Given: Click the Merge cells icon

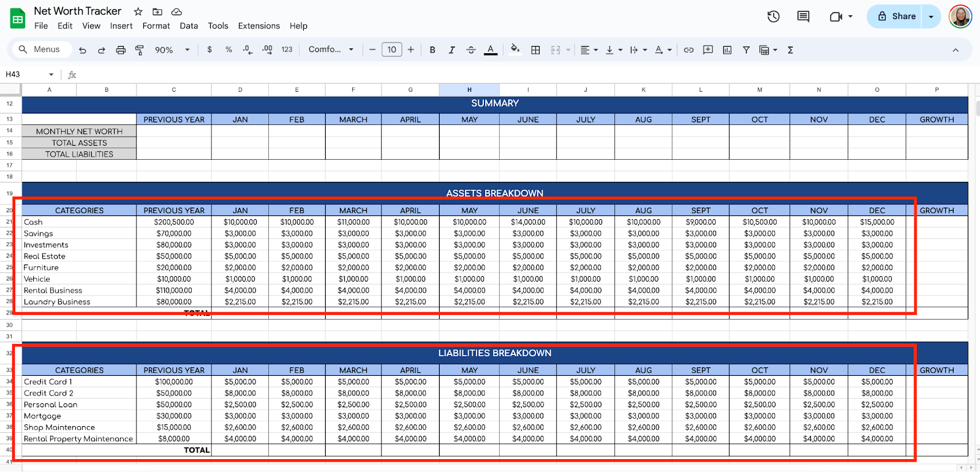Looking at the screenshot, I should point(556,50).
